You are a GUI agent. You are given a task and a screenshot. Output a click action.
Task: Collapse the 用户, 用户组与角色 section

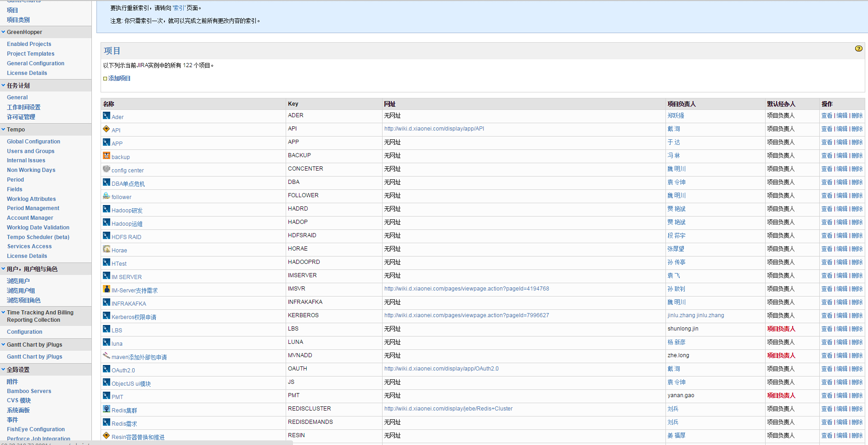pyautogui.click(x=3, y=269)
